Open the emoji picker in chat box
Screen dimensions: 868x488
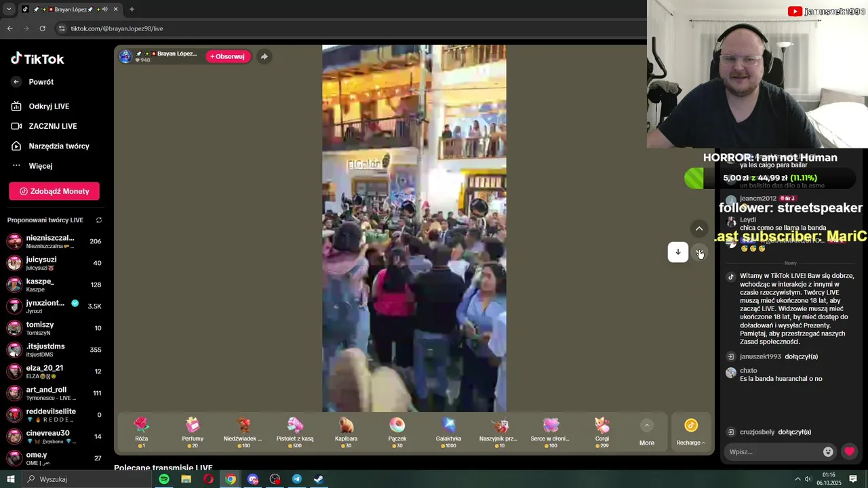[828, 451]
